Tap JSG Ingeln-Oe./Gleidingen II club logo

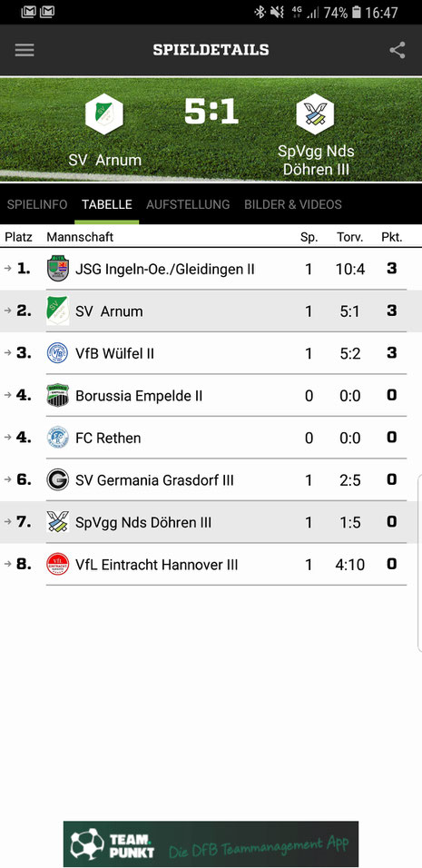click(57, 269)
